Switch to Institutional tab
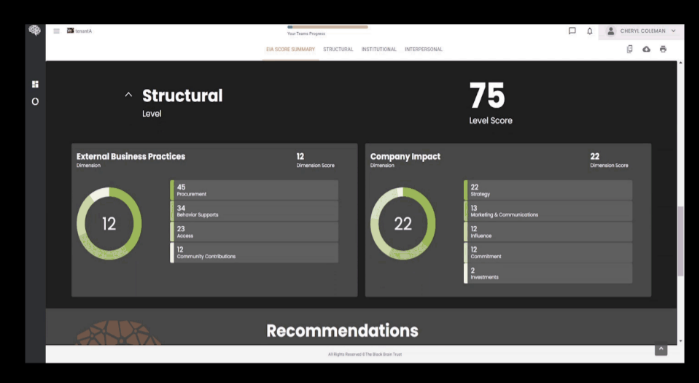 tap(379, 49)
